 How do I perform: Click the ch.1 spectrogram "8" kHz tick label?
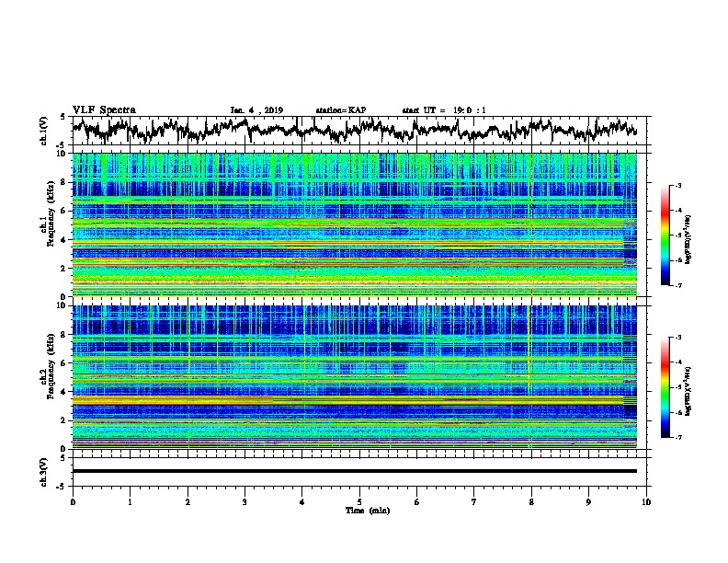click(64, 182)
